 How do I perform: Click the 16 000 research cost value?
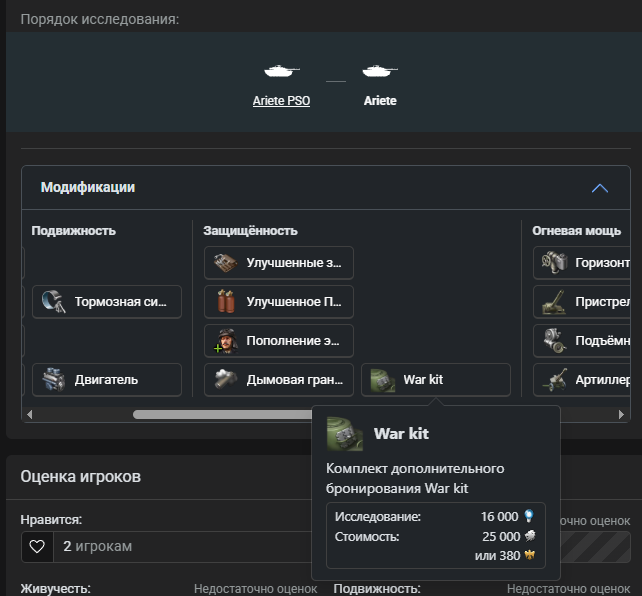coord(500,517)
